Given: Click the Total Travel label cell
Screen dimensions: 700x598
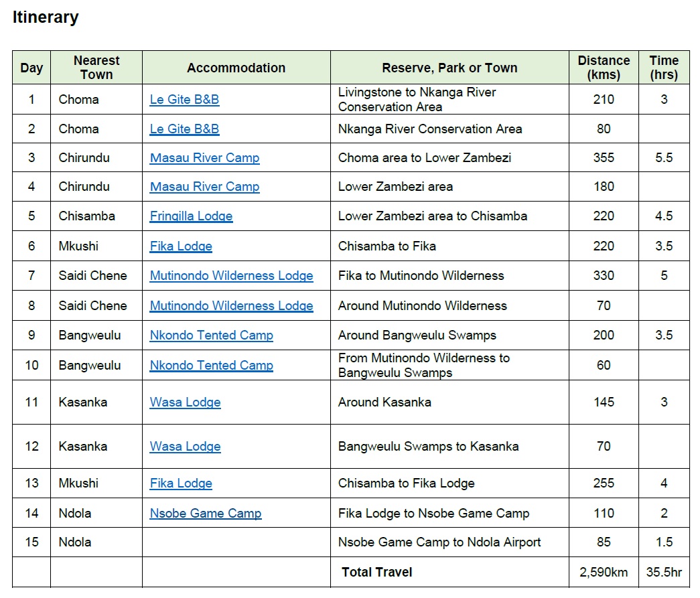Looking at the screenshot, I should (376, 573).
